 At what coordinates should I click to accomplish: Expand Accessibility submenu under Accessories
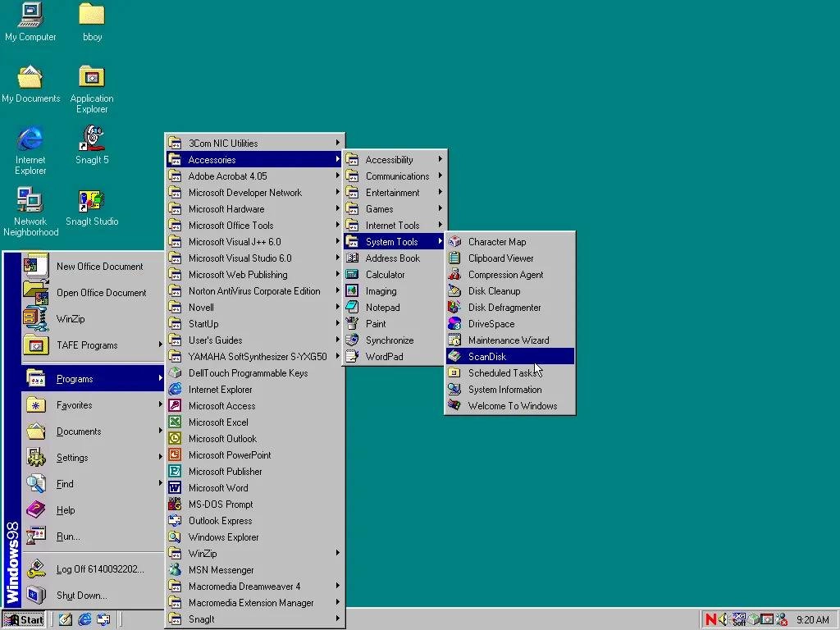click(x=395, y=160)
